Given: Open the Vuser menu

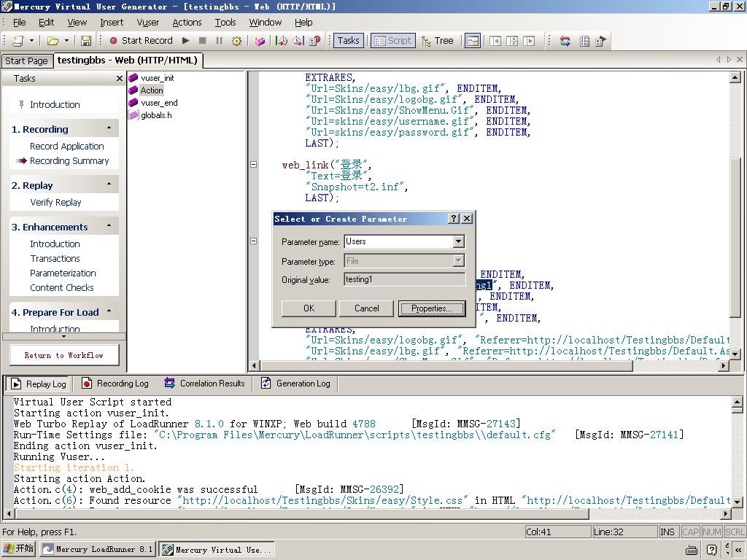Looking at the screenshot, I should (x=147, y=23).
